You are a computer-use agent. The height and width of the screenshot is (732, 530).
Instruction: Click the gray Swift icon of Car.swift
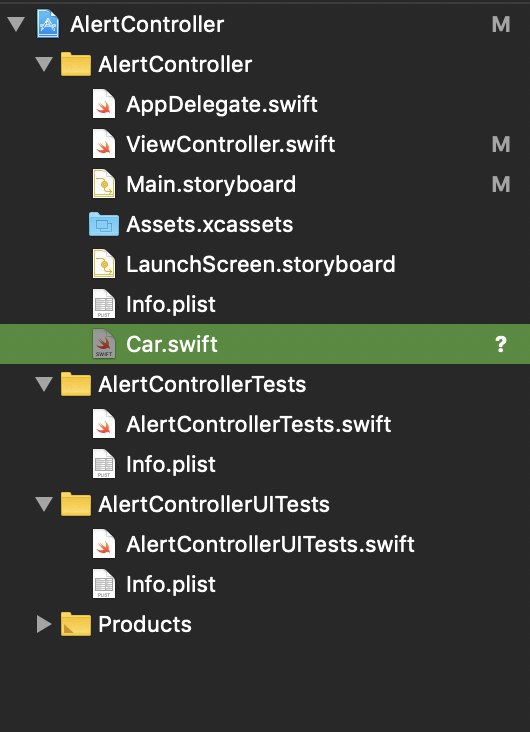pos(104,344)
